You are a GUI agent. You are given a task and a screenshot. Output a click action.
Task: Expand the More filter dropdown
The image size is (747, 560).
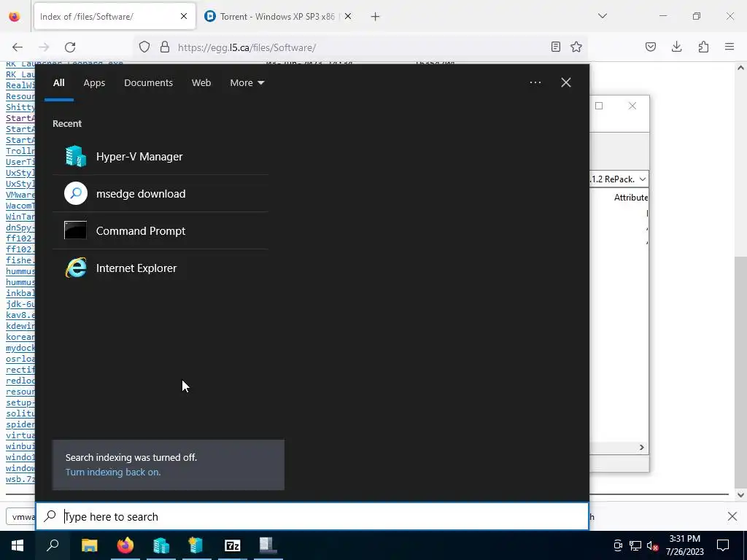247,83
